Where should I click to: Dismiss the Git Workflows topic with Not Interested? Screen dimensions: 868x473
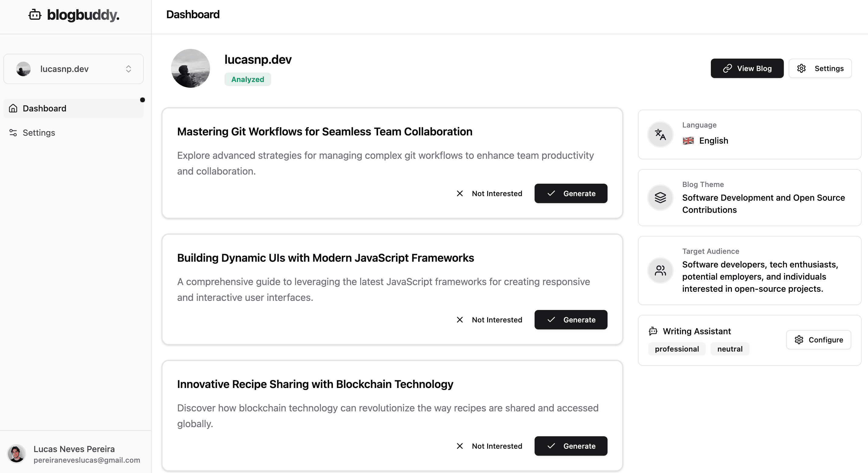click(489, 194)
